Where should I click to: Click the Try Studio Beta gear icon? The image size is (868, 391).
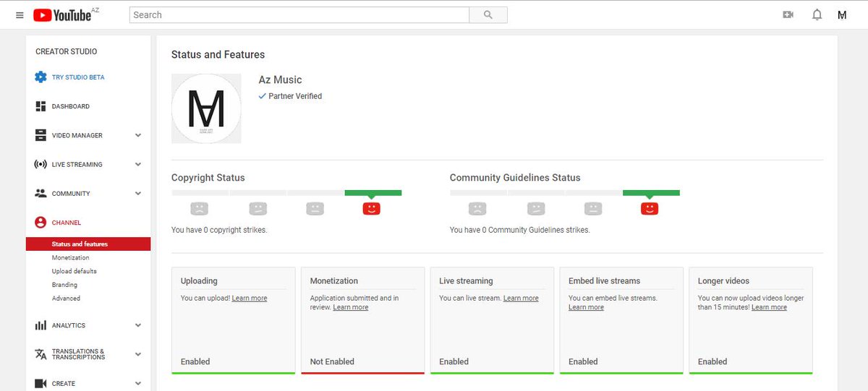pyautogui.click(x=41, y=77)
